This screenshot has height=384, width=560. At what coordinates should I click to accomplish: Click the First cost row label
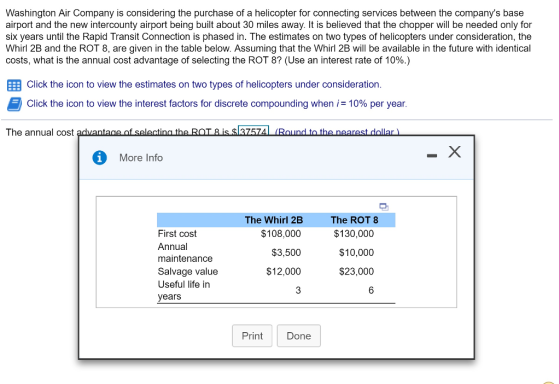177,234
